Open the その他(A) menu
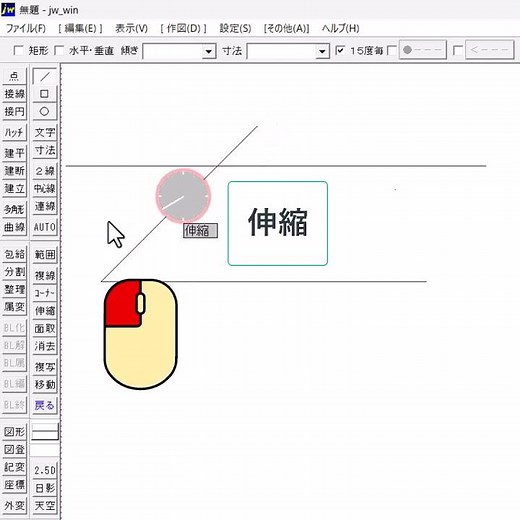The height and width of the screenshot is (520, 520). point(286,28)
